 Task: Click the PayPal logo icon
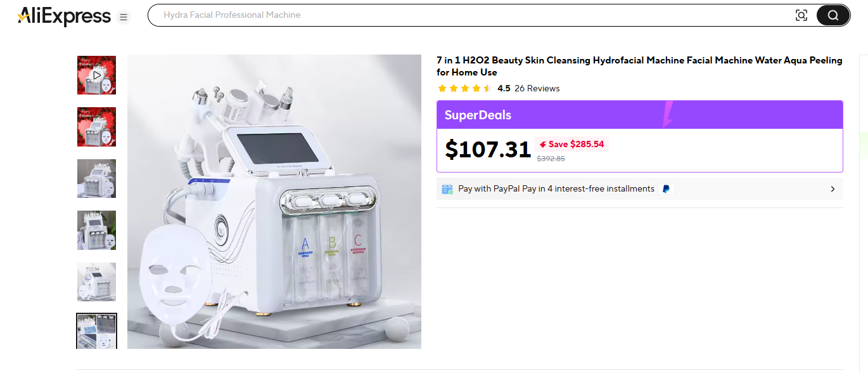point(665,189)
